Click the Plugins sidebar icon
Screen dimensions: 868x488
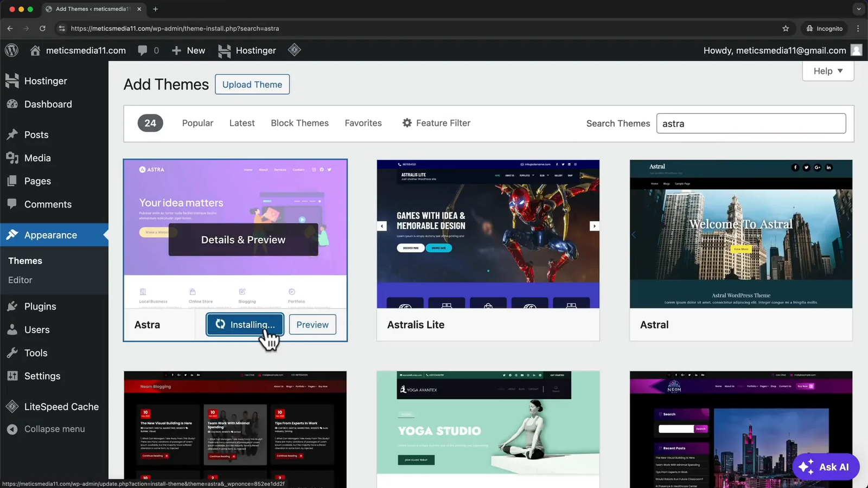(x=12, y=306)
